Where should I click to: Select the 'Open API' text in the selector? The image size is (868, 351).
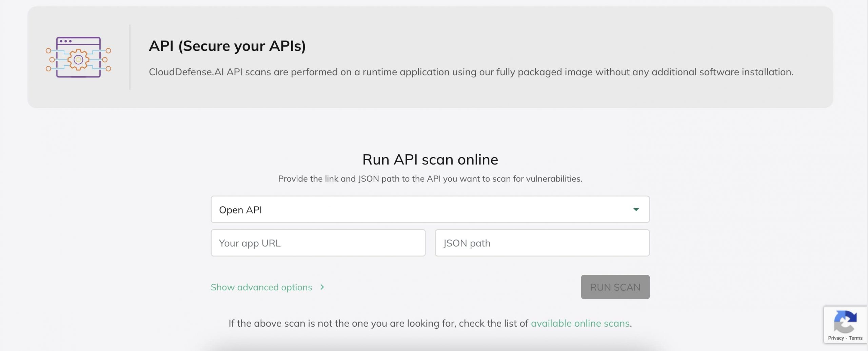[240, 210]
